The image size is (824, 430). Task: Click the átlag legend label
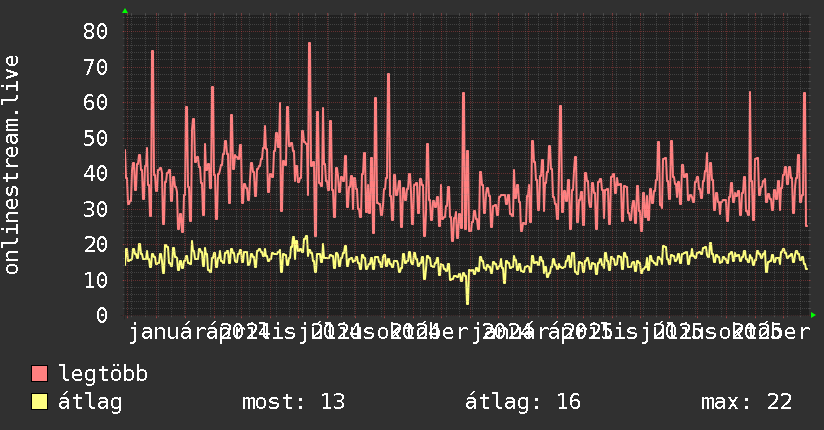[90, 402]
